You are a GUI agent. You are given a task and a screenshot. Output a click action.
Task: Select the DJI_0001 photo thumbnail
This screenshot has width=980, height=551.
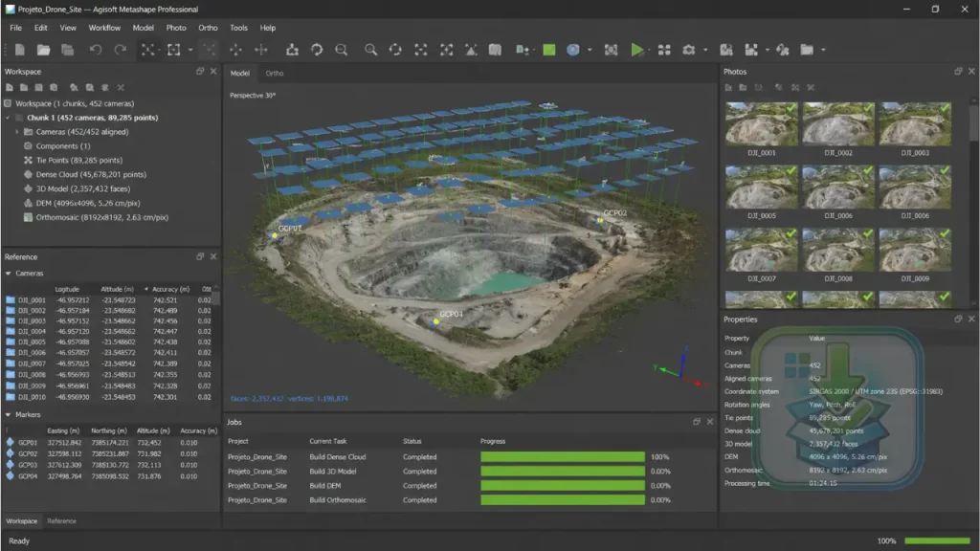click(x=761, y=124)
